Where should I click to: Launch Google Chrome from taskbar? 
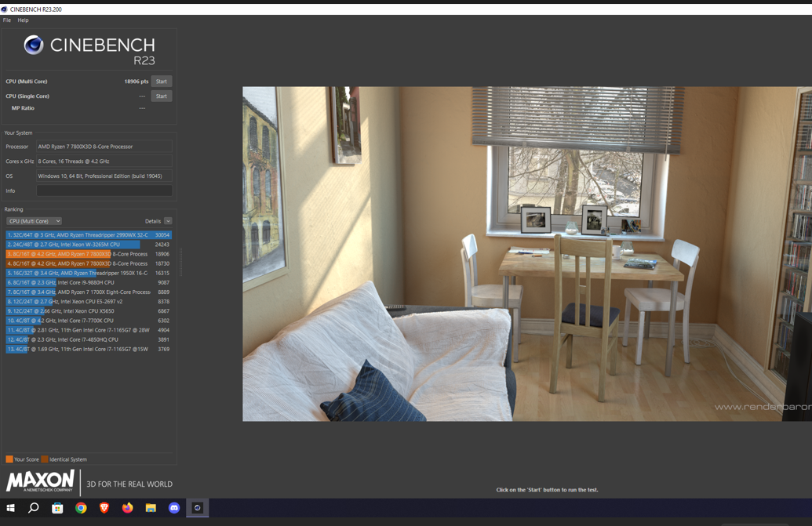[81, 508]
